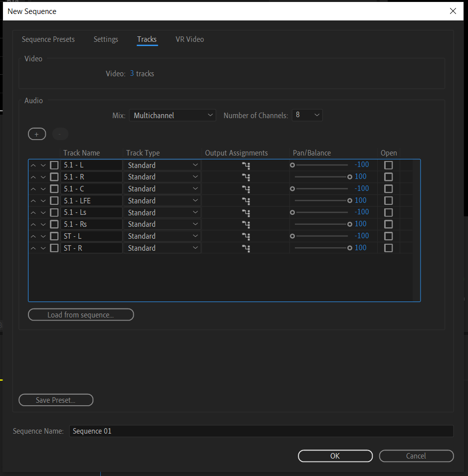Open the Number of Channels dropdown
This screenshot has width=468, height=476.
(307, 115)
